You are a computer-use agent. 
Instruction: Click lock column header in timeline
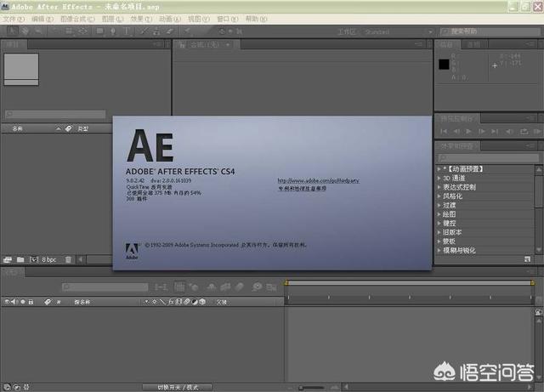31,302
